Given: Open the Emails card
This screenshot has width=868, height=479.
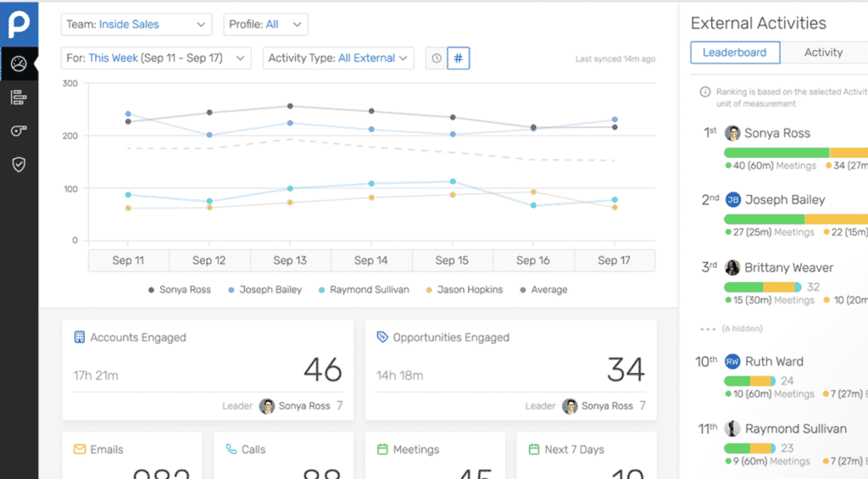Looking at the screenshot, I should (x=132, y=456).
